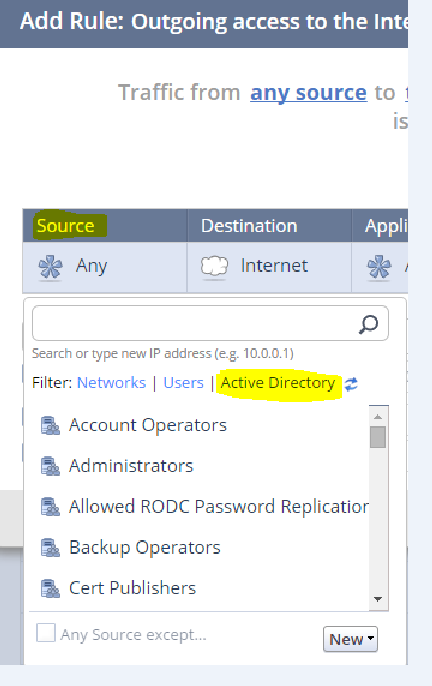Click the Any source asterisk icon

pos(50,266)
